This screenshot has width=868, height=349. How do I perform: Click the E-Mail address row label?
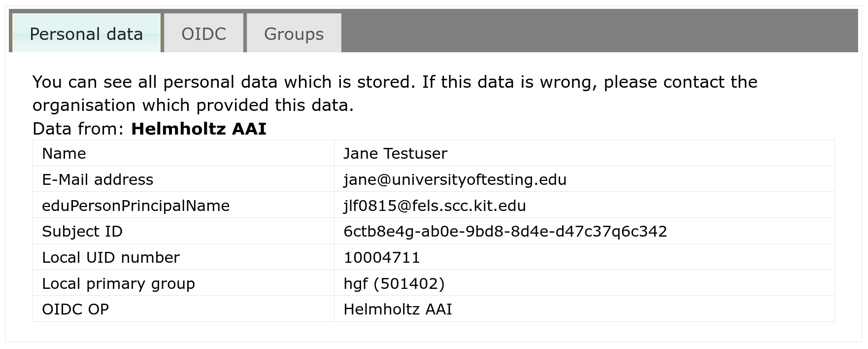click(98, 179)
